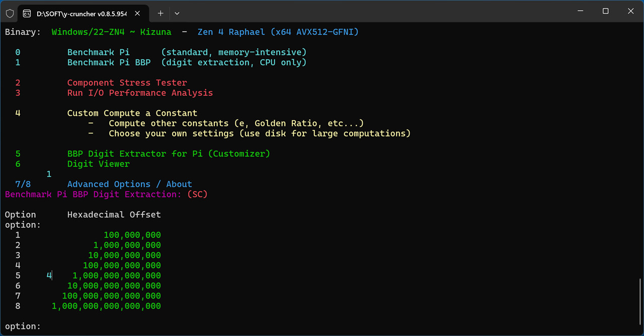
Task: Click the offset value 1,000,000,000
Action: (127, 245)
